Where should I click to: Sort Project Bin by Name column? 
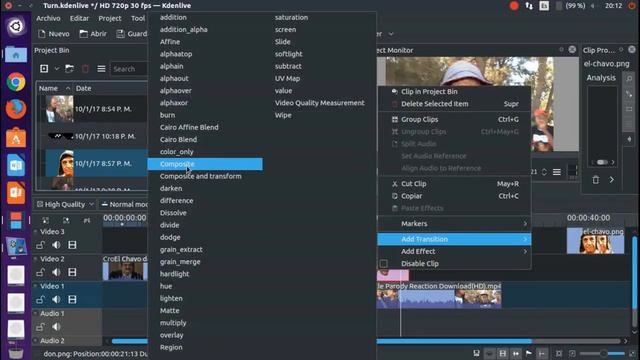(x=54, y=88)
